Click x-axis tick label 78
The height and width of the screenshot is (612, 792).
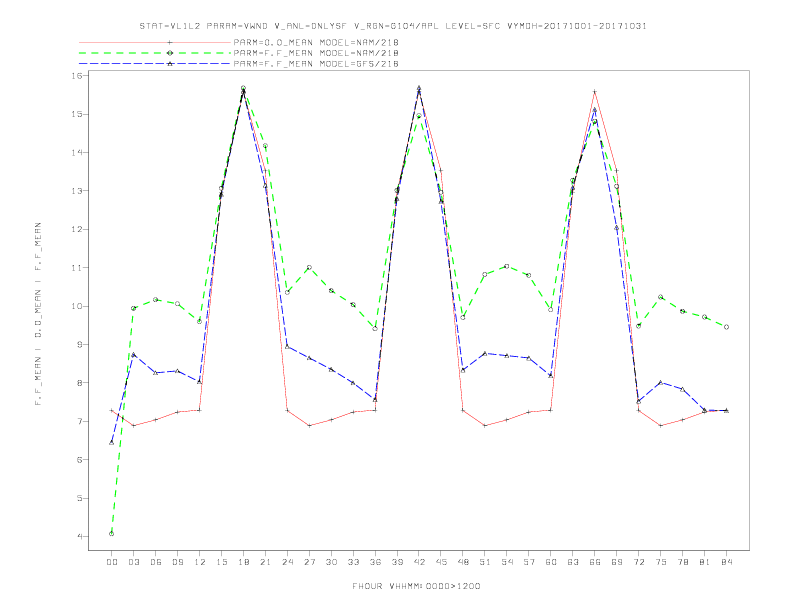pos(683,562)
